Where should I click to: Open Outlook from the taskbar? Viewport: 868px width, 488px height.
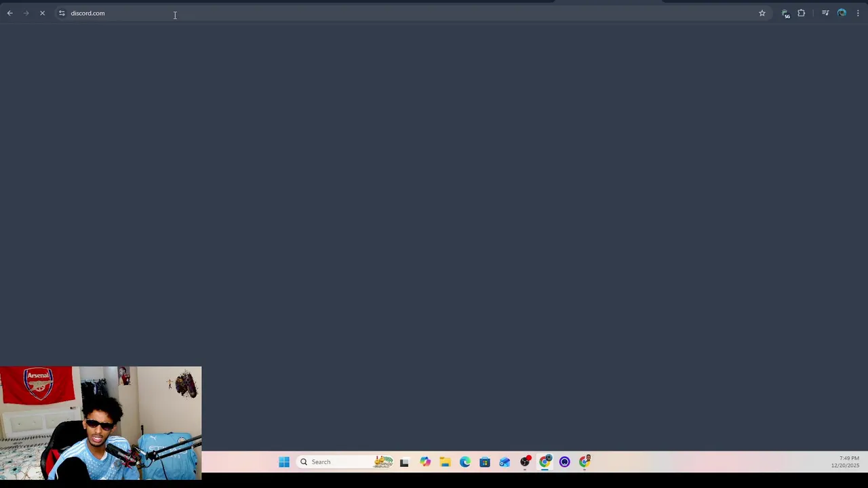tap(505, 462)
